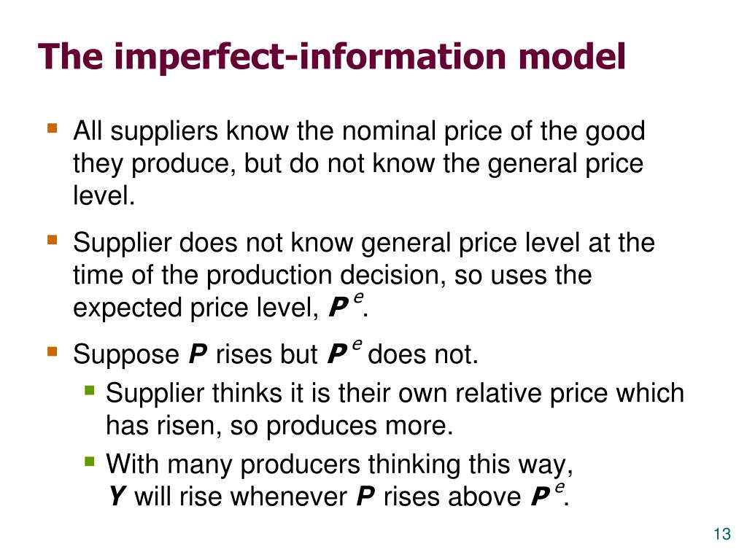
Task: Click the text 'general price level at the'
Action: [x=508, y=244]
